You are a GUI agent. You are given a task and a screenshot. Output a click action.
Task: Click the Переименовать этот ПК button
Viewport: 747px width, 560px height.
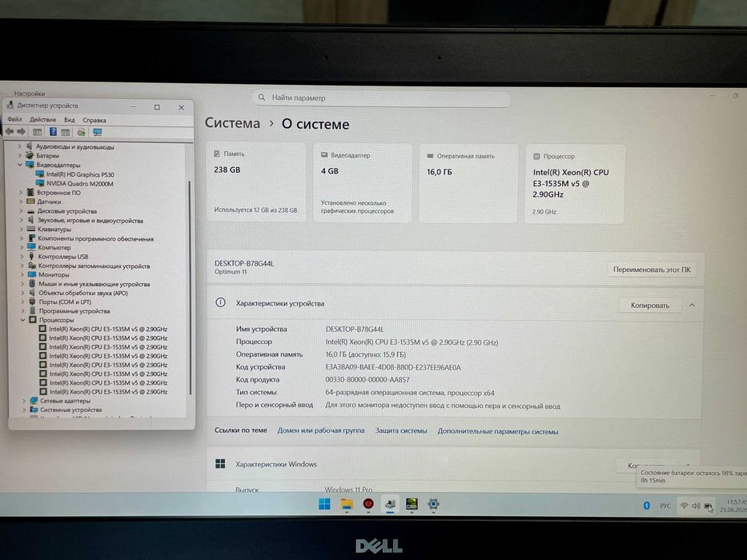651,270
